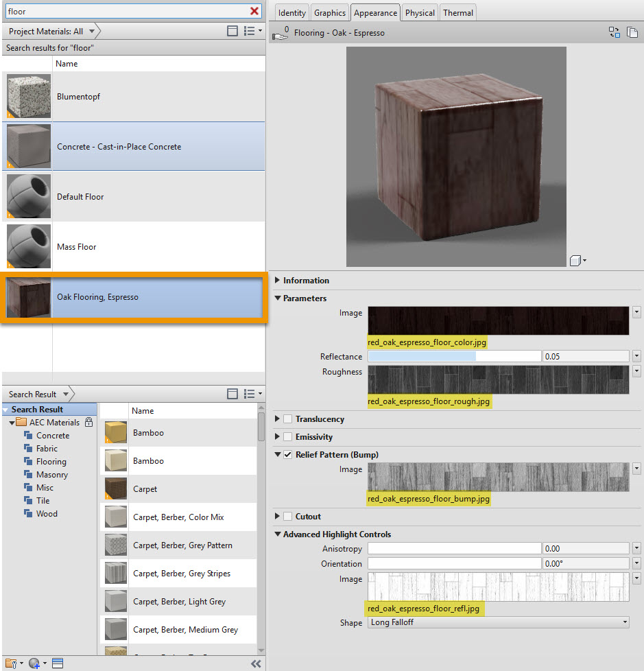
Task: Click the red_oak_espresso_floor_bump.jpg file link
Action: pos(429,499)
